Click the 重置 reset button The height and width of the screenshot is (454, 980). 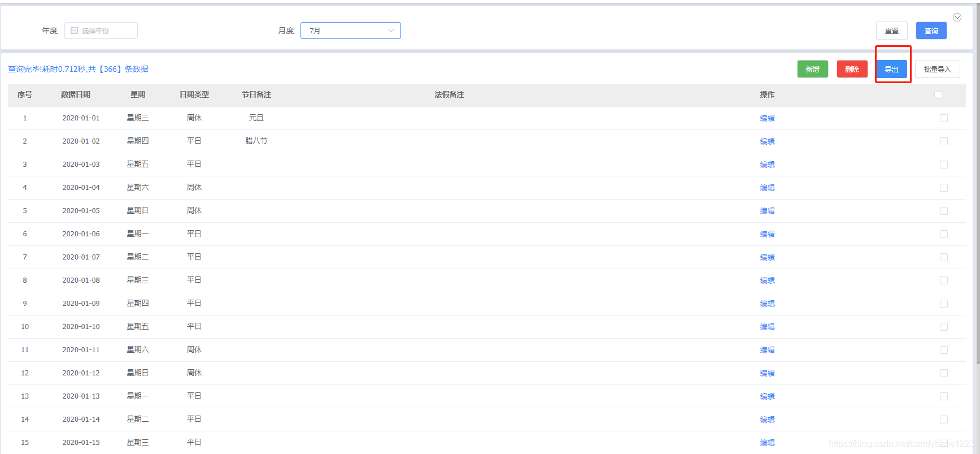coord(891,31)
